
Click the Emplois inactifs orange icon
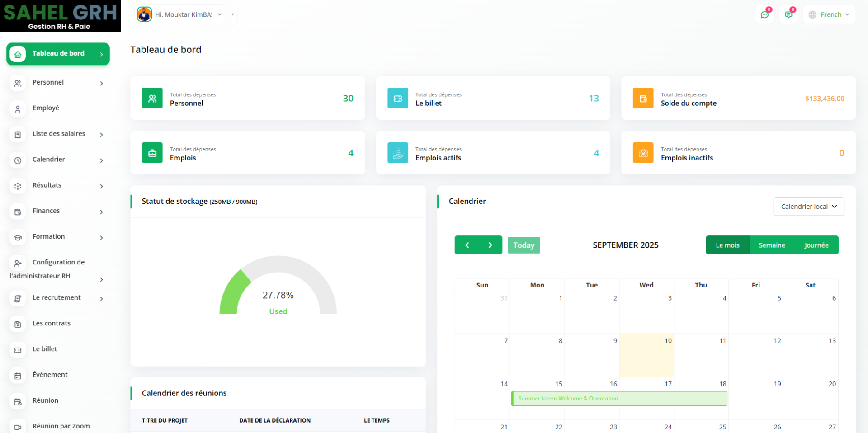643,153
